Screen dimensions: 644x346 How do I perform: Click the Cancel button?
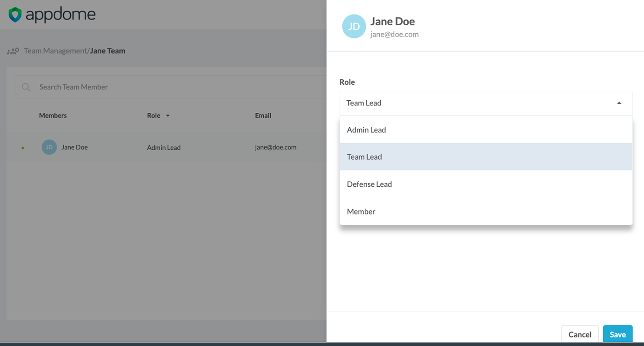click(580, 334)
